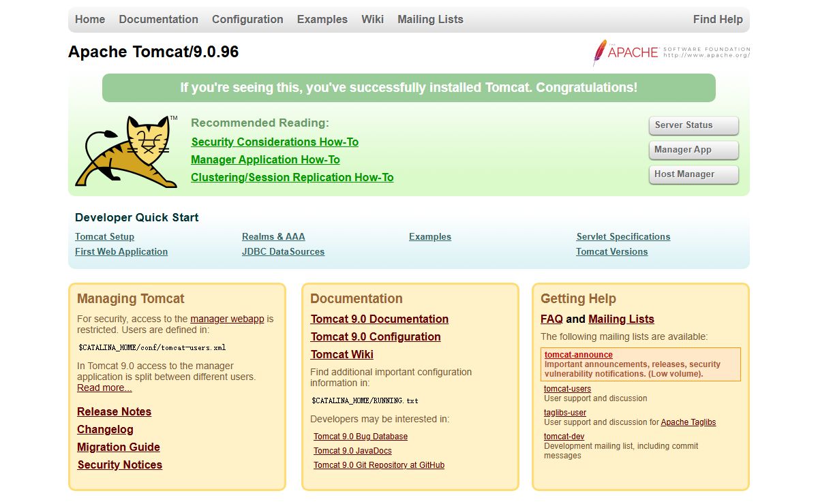This screenshot has height=504, width=818.
Task: Click the Managing Tomcat heading
Action: 131,298
